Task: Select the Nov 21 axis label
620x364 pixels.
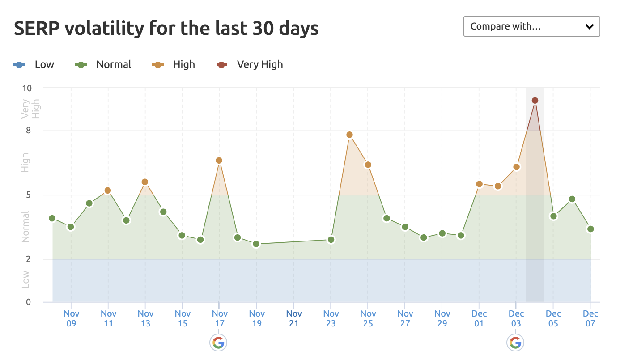Action: (293, 318)
